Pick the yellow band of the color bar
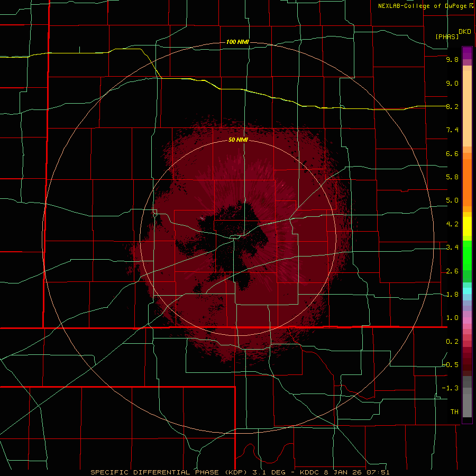 point(467,226)
